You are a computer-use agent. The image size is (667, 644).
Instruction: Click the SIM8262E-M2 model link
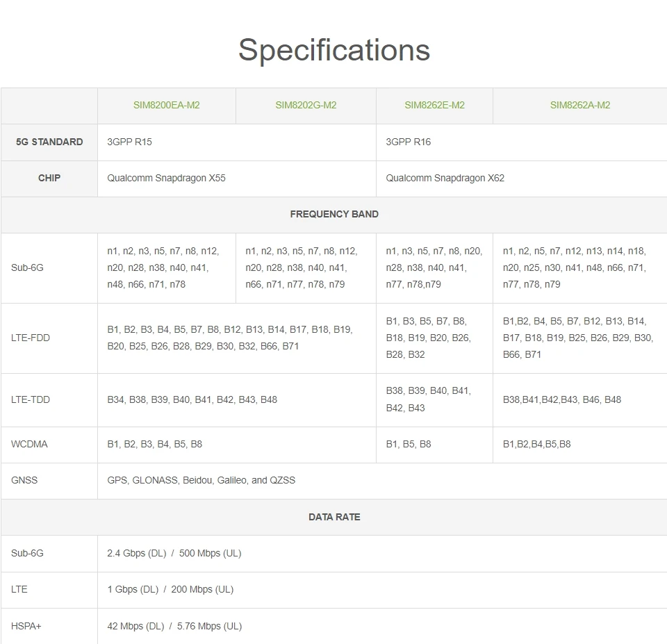[x=434, y=106]
